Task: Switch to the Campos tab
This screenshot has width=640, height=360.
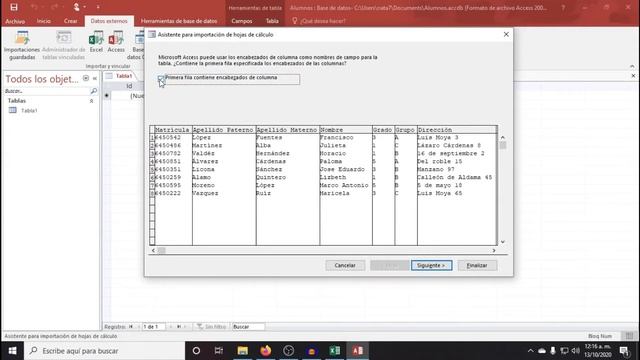Action: pyautogui.click(x=242, y=21)
